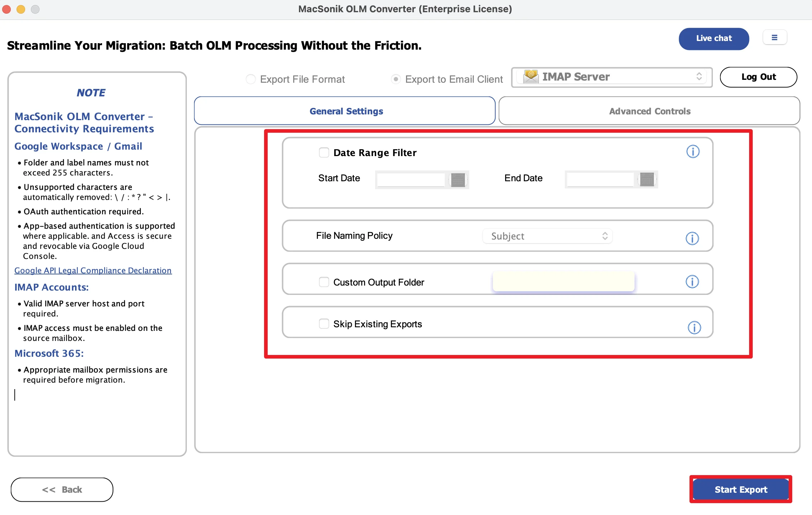This screenshot has height=515, width=812.
Task: Click 'Unsupported characters are automatically removed' note
Action: [97, 192]
